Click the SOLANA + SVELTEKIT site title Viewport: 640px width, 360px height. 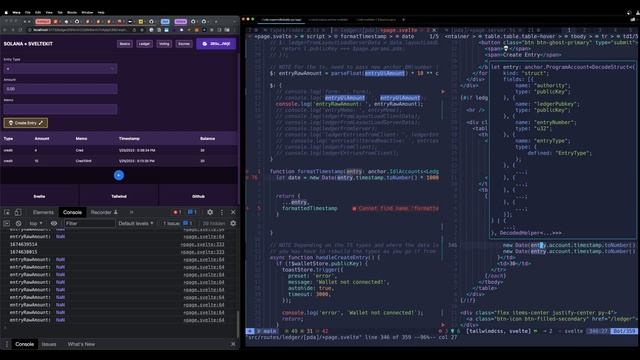(x=28, y=44)
